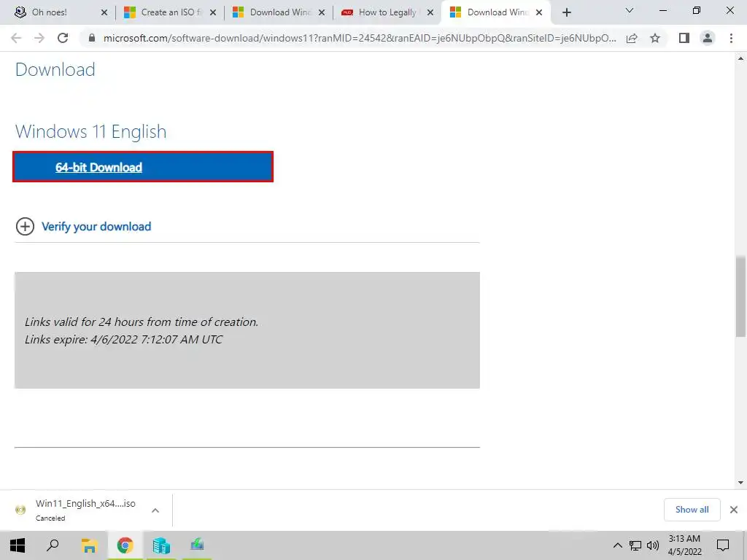Expand Verify your download section
This screenshot has width=747, height=560.
(26, 227)
